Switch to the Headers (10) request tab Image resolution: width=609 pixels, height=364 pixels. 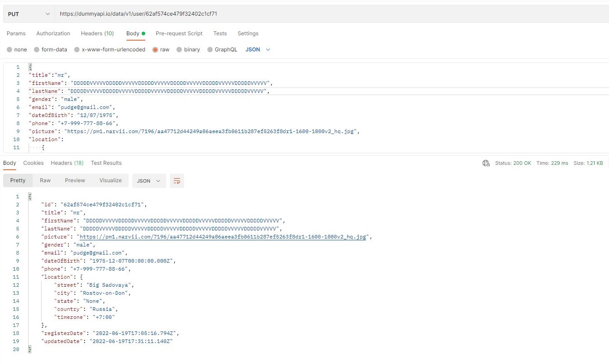click(x=97, y=33)
